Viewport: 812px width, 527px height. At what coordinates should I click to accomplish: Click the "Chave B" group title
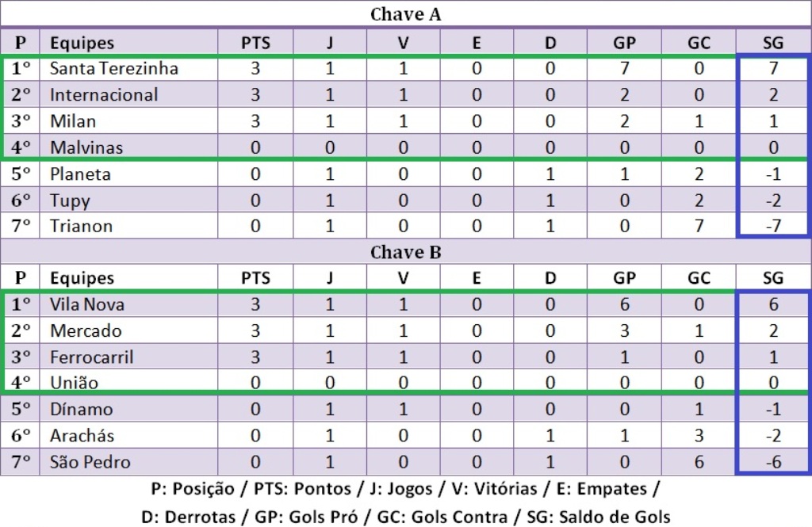coord(405,252)
